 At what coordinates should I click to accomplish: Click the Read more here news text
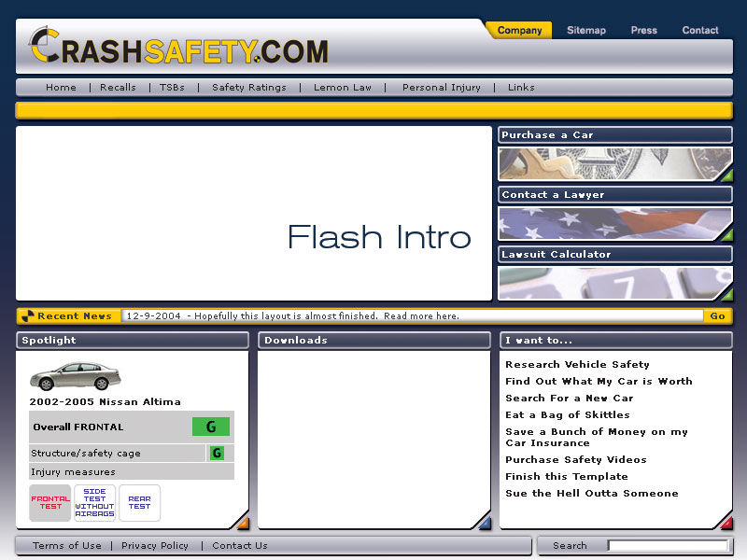pos(421,316)
